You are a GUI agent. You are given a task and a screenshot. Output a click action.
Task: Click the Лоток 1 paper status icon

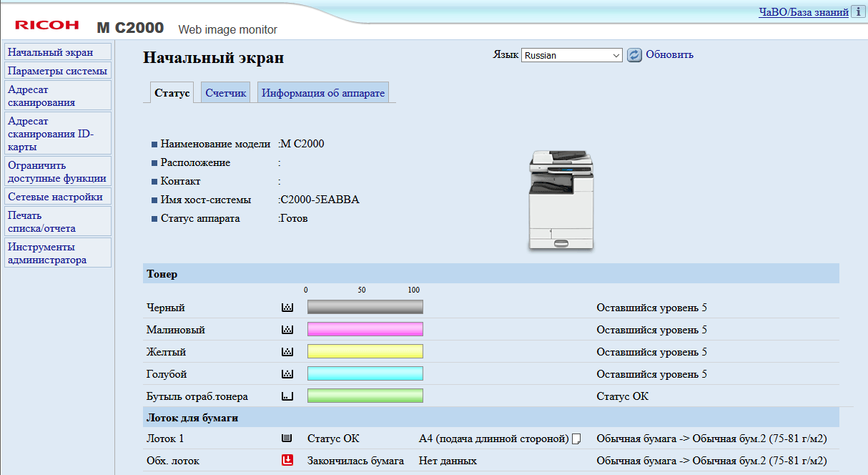(x=287, y=439)
